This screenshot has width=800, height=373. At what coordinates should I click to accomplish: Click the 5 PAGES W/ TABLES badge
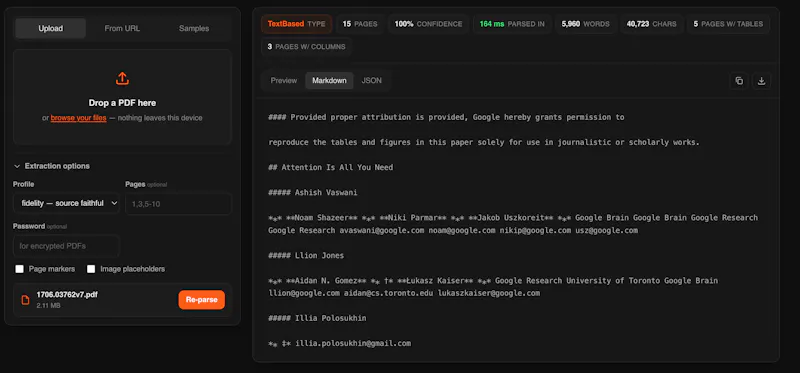[x=728, y=24]
